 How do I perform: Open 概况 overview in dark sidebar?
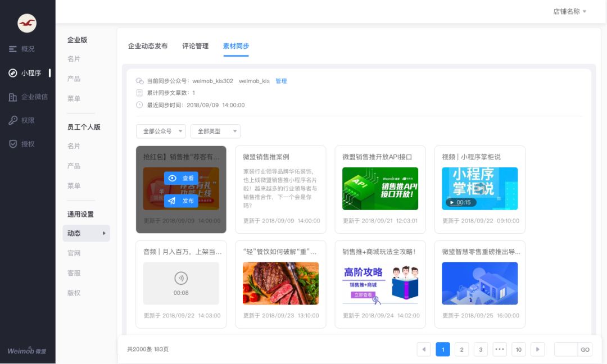click(x=22, y=49)
